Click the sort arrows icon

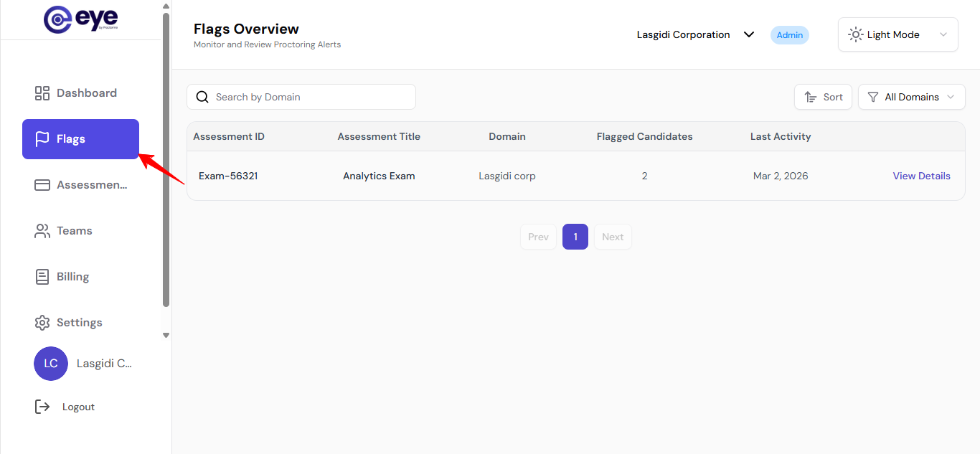click(x=810, y=97)
